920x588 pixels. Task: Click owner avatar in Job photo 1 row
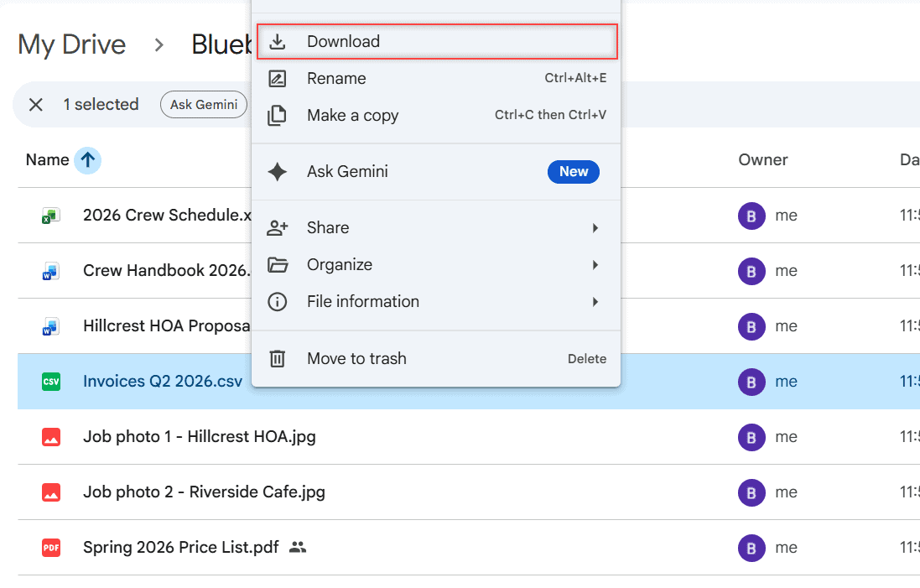(x=751, y=437)
